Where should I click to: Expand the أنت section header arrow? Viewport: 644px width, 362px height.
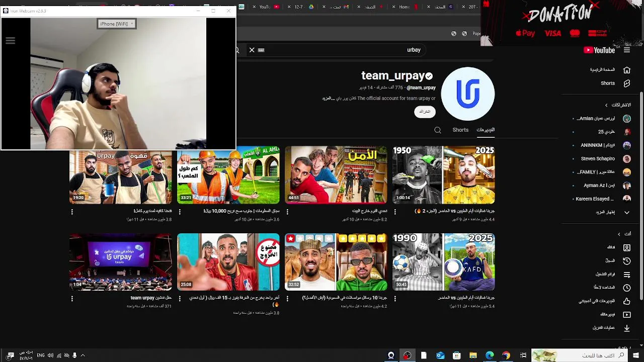(x=619, y=234)
